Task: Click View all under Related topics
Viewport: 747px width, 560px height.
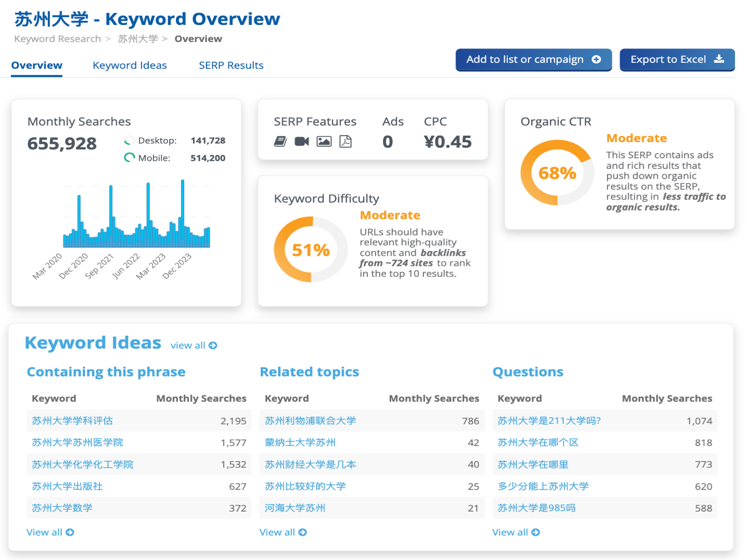Action: [x=283, y=533]
